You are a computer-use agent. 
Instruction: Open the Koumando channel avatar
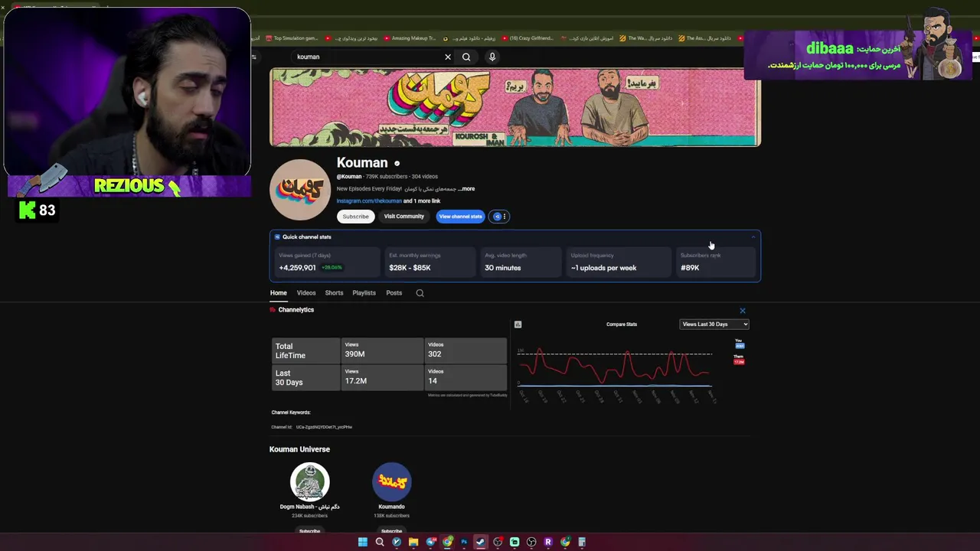click(x=391, y=481)
